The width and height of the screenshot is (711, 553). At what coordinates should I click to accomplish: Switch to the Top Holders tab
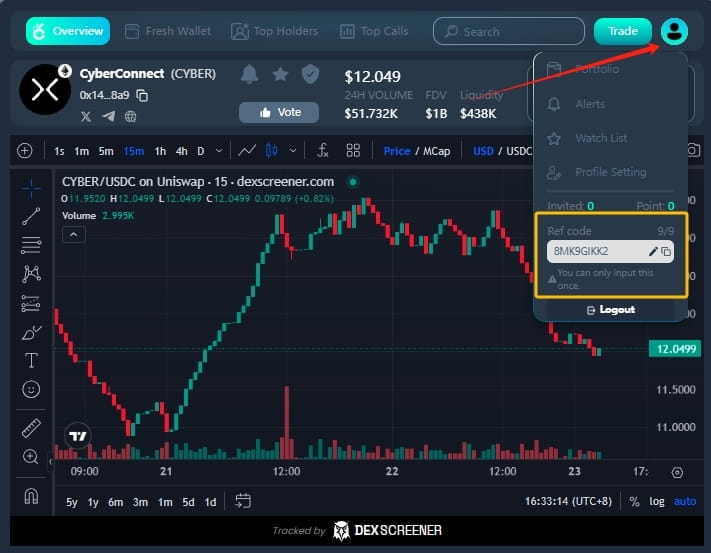[275, 31]
